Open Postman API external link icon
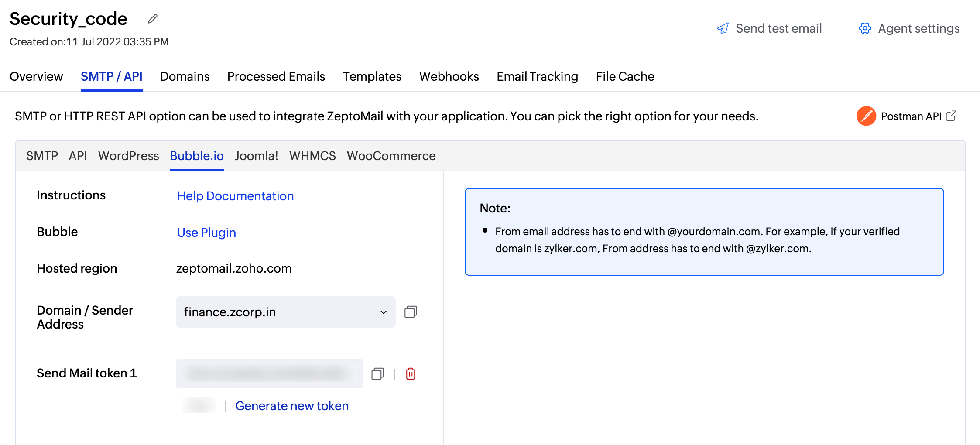 tap(951, 116)
